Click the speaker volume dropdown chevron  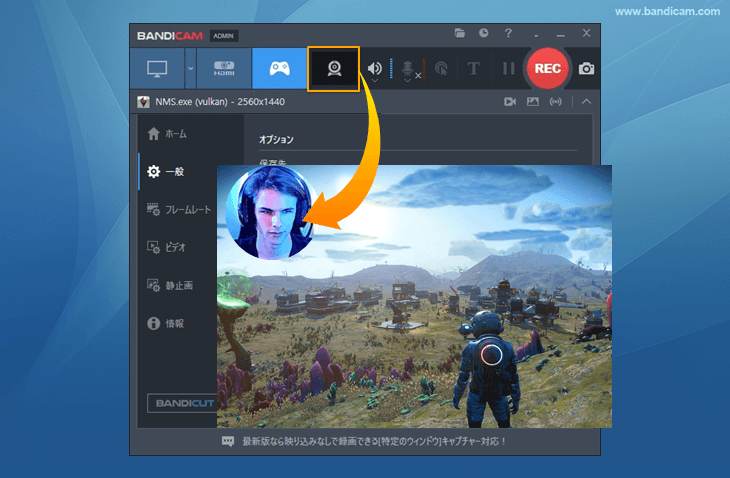click(375, 81)
